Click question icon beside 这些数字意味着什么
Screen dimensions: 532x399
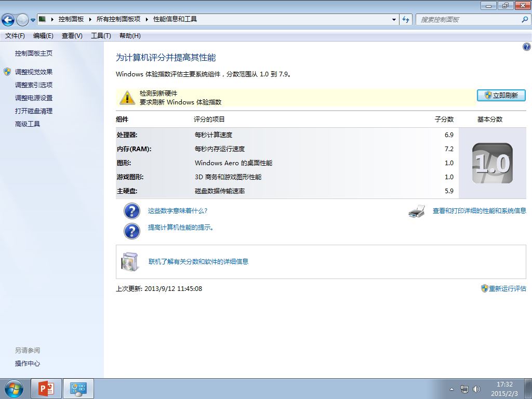(132, 211)
